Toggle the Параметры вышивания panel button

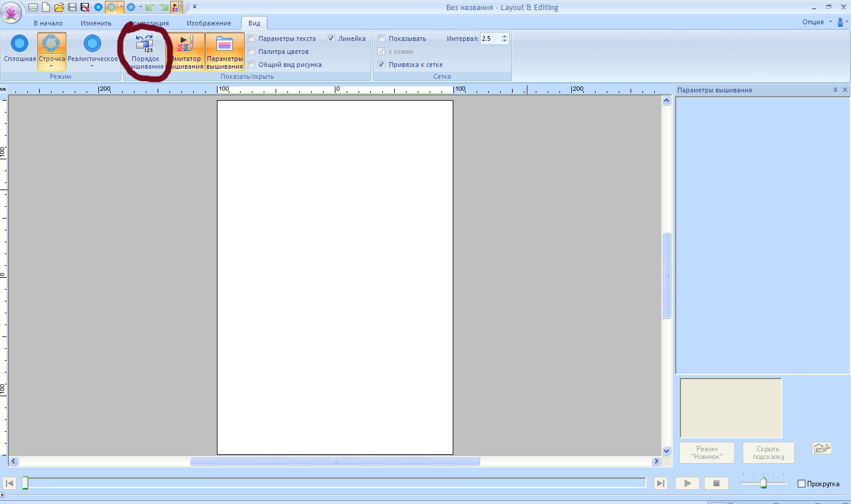[225, 52]
